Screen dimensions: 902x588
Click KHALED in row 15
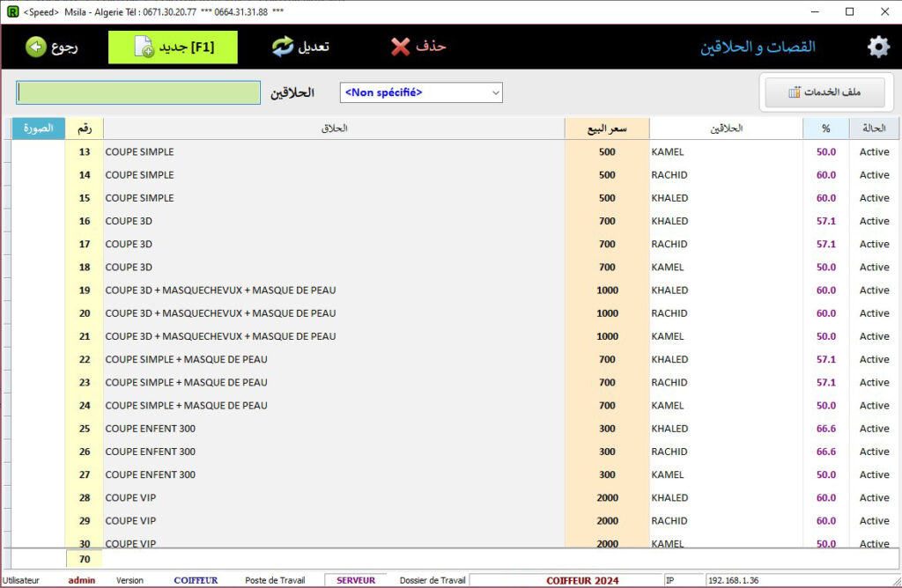coord(669,198)
